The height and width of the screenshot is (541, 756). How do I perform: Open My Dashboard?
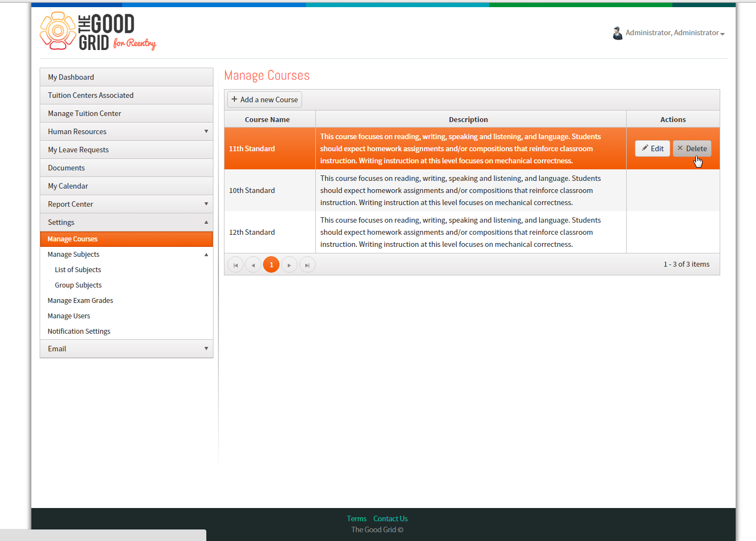tap(127, 77)
